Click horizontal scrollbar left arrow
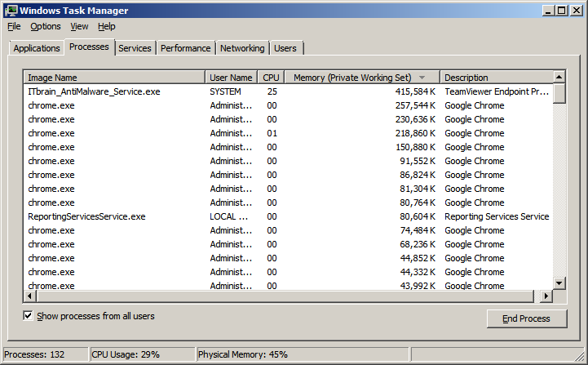 click(29, 296)
